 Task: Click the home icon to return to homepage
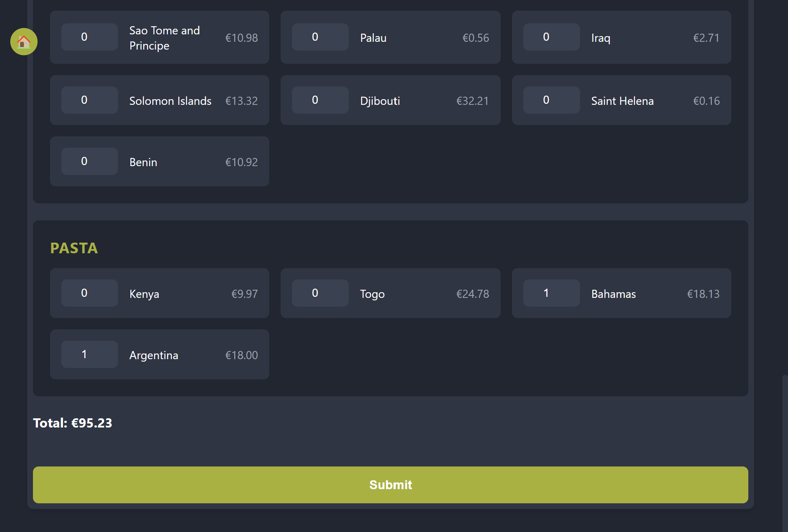click(x=23, y=41)
